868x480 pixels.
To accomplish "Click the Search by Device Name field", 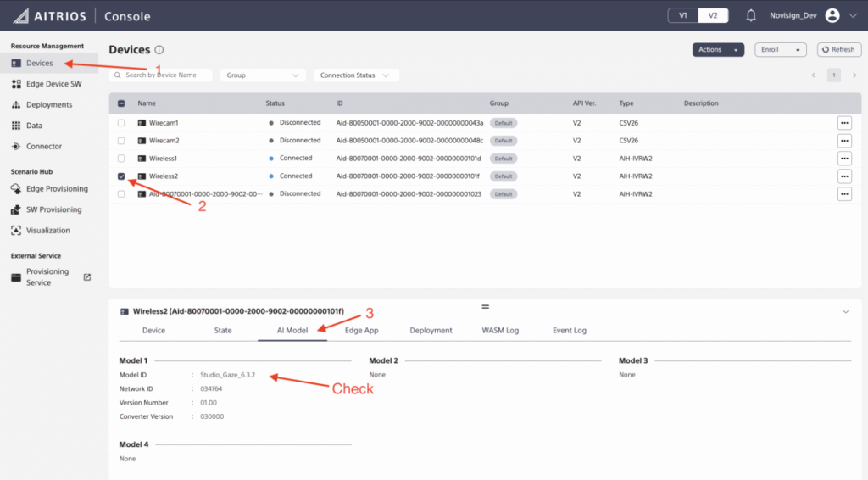I will point(161,75).
